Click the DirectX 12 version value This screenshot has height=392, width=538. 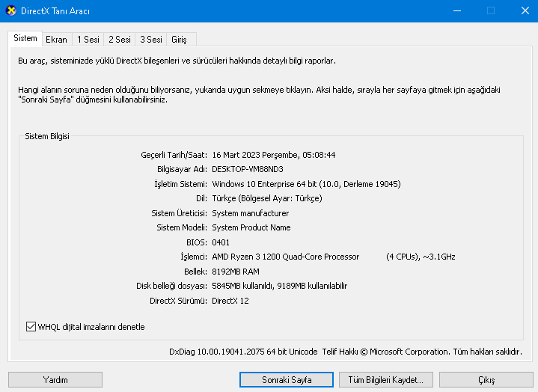click(x=230, y=301)
